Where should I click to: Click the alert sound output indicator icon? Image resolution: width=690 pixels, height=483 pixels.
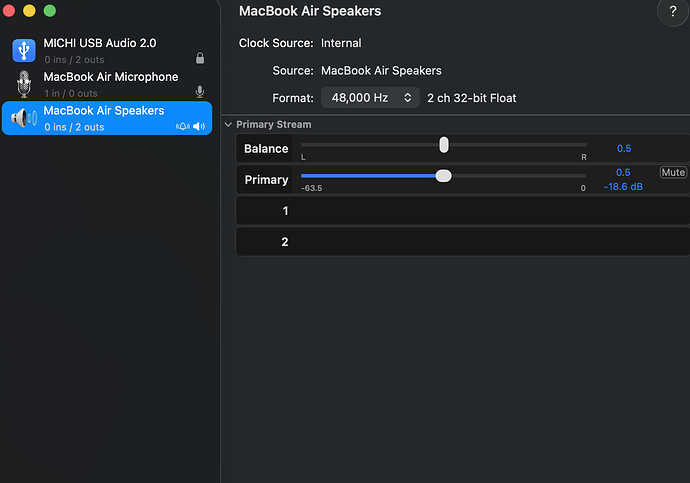coord(183,127)
